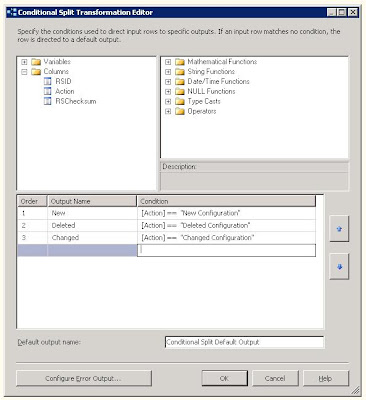This screenshot has width=366, height=400.
Task: Click the String Functions folder icon
Action: coord(180,72)
